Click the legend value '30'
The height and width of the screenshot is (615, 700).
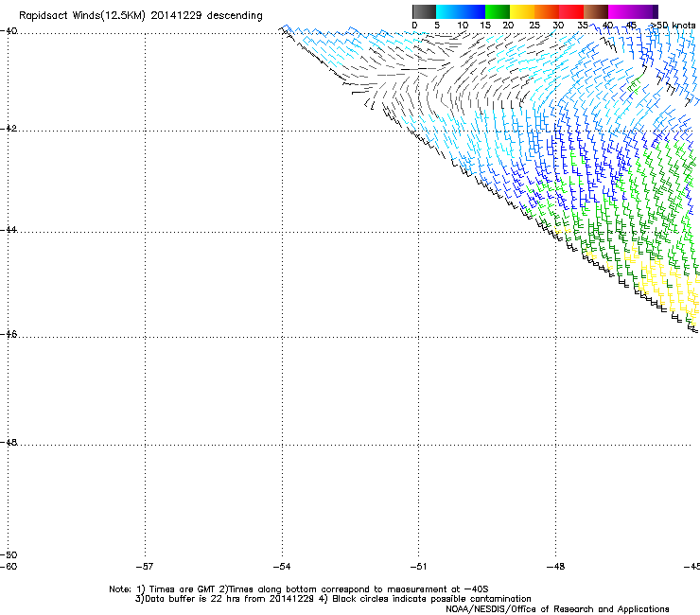click(558, 26)
